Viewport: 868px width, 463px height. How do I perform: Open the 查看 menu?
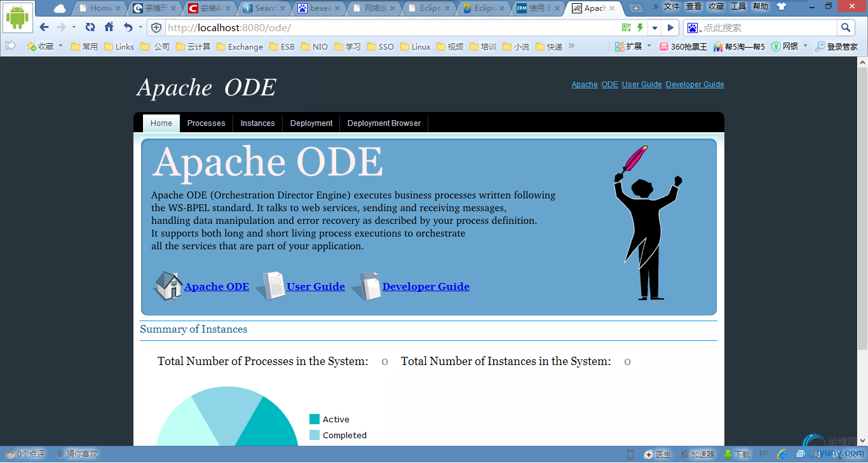pos(694,6)
